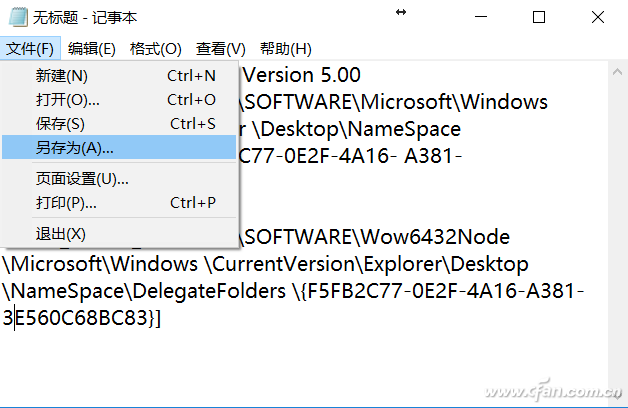
Task: Choose 另存为(A)... to save as
Action: coord(75,147)
